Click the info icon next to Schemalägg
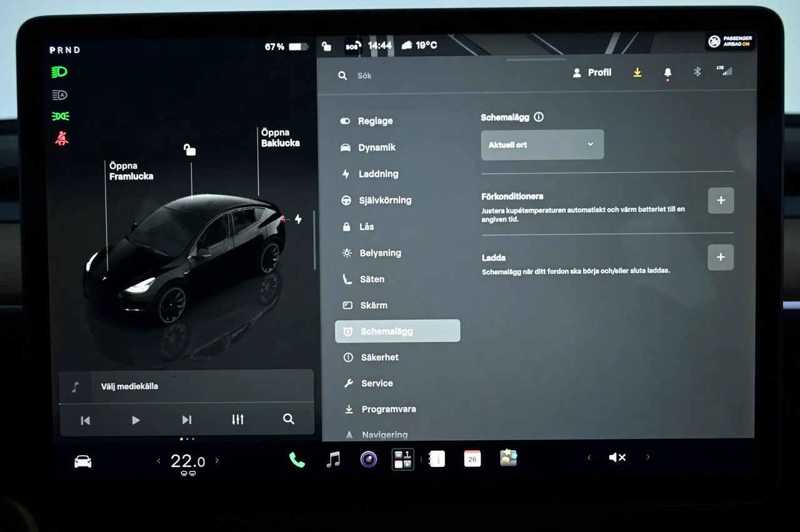800x532 pixels. (539, 117)
